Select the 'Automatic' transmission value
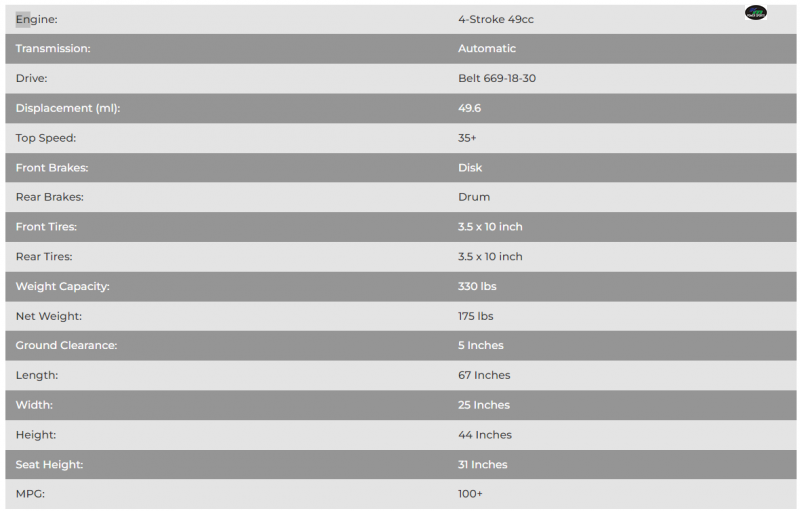This screenshot has width=800, height=511. pyautogui.click(x=487, y=49)
